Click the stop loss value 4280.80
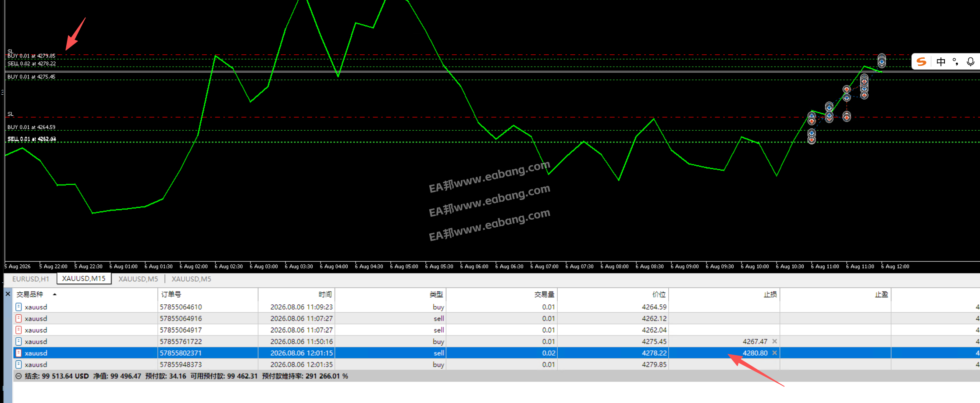980x403 pixels. coord(755,353)
